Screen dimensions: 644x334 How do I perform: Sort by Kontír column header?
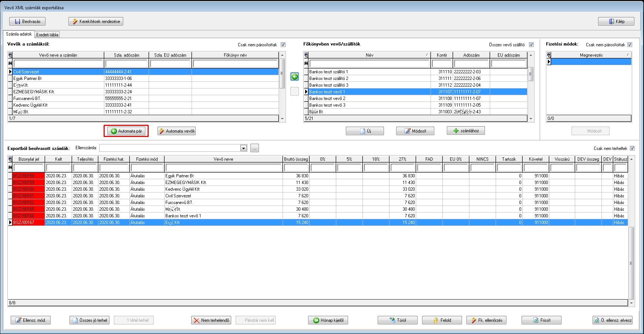442,55
